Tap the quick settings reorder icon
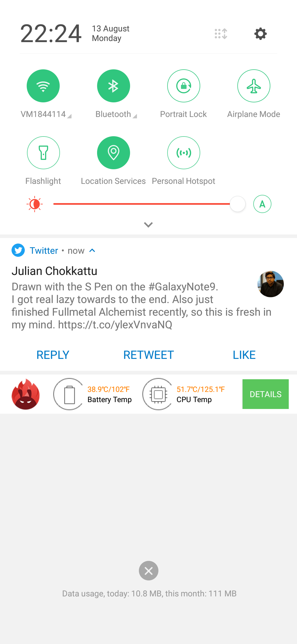 click(221, 34)
